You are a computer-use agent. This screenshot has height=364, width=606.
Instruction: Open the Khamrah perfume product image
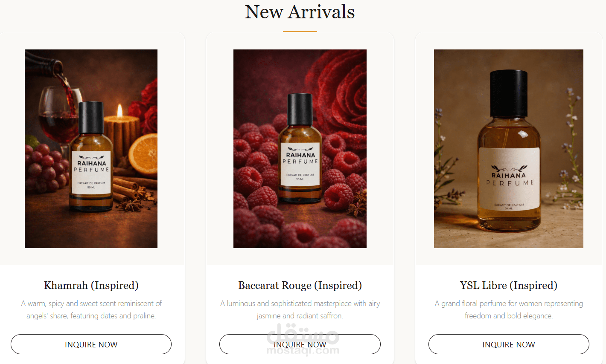[91, 149]
